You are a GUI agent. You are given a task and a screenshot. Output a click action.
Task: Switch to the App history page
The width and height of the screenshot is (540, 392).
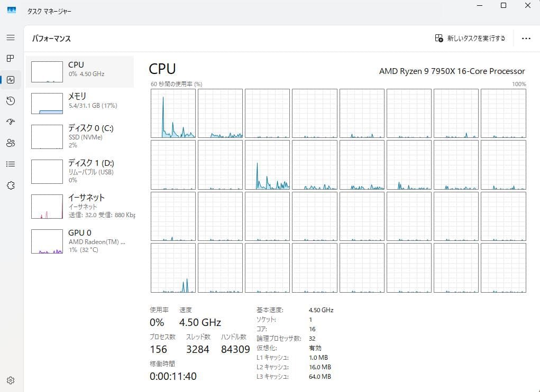coord(11,100)
